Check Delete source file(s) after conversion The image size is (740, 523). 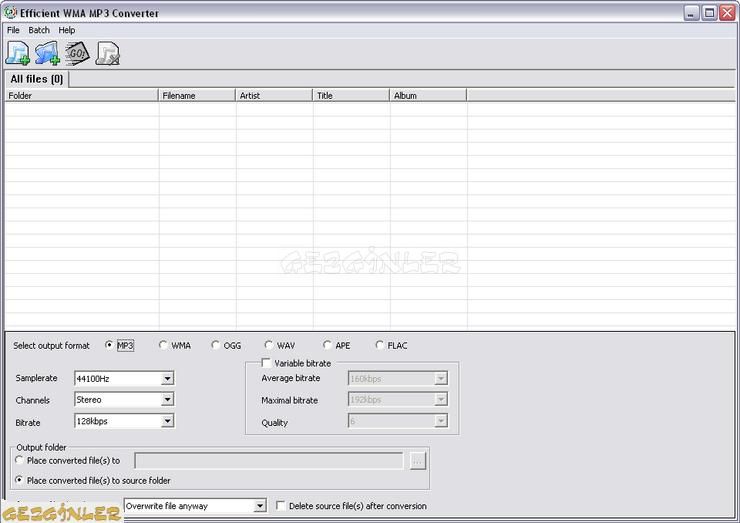(x=281, y=506)
